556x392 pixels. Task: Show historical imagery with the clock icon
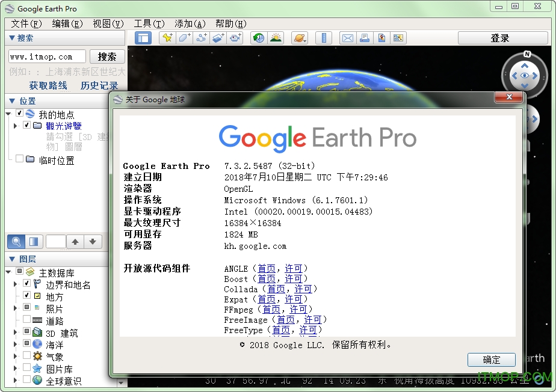pyautogui.click(x=259, y=37)
